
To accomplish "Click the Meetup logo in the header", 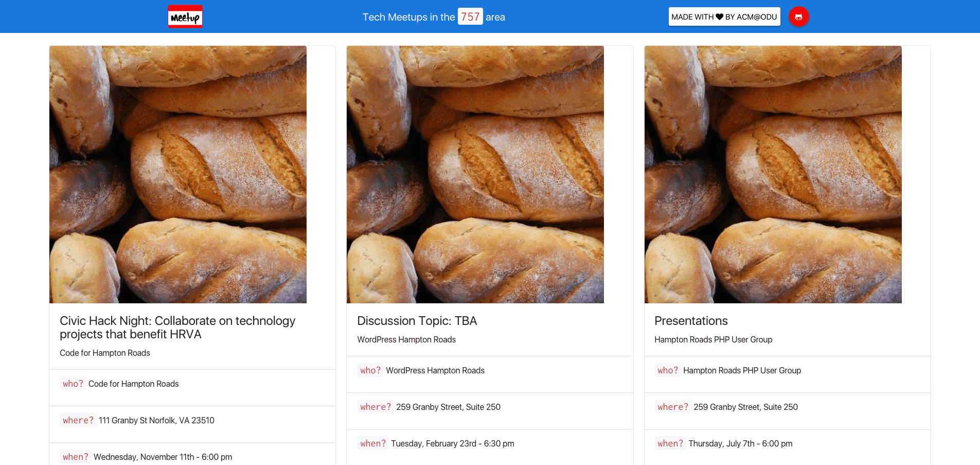I will click(x=185, y=16).
